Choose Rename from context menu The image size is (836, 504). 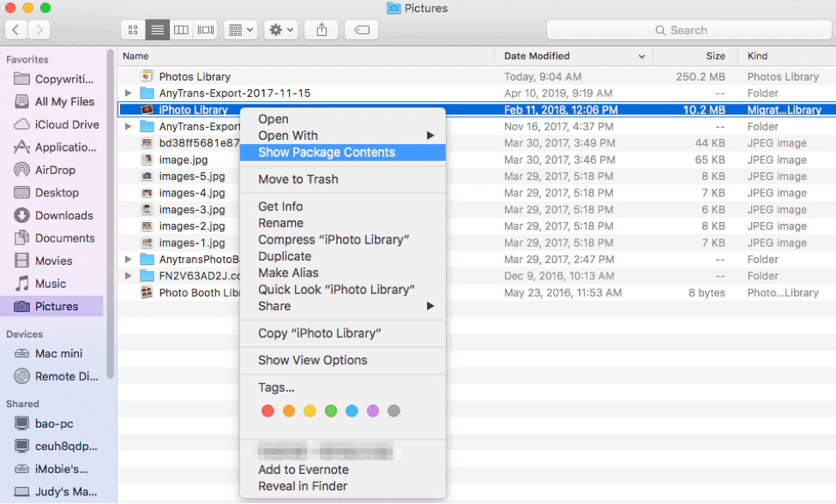342,223
